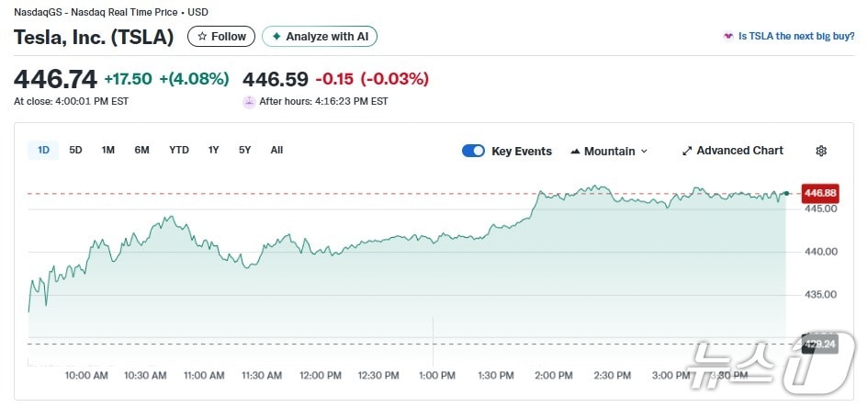Screen dimensions: 868x407
Task: Click the 446.88 current price label on chart
Action: (819, 193)
